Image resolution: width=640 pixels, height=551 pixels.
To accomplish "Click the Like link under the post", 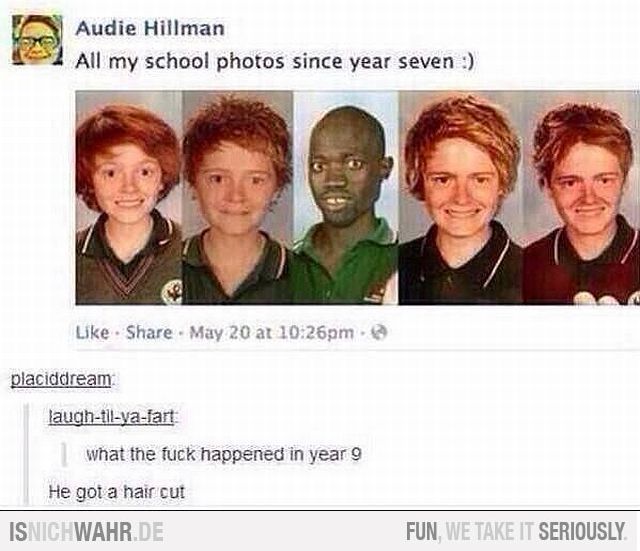I will 93,333.
